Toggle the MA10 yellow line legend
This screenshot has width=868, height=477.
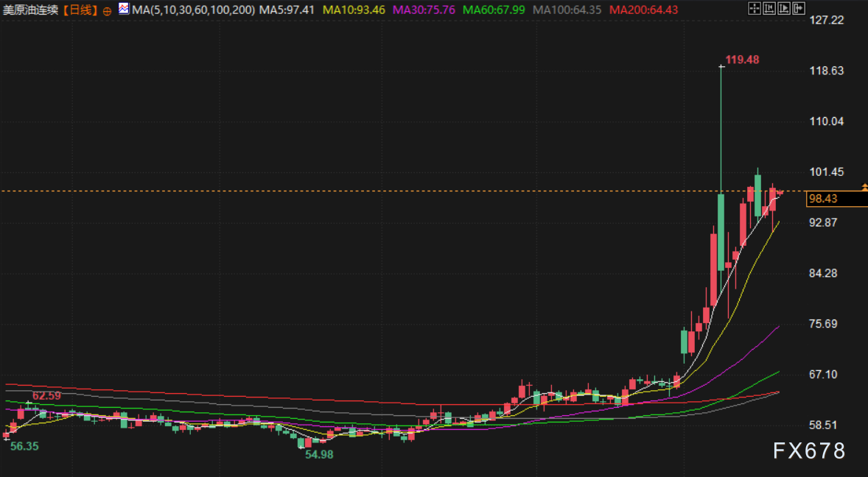pyautogui.click(x=354, y=10)
